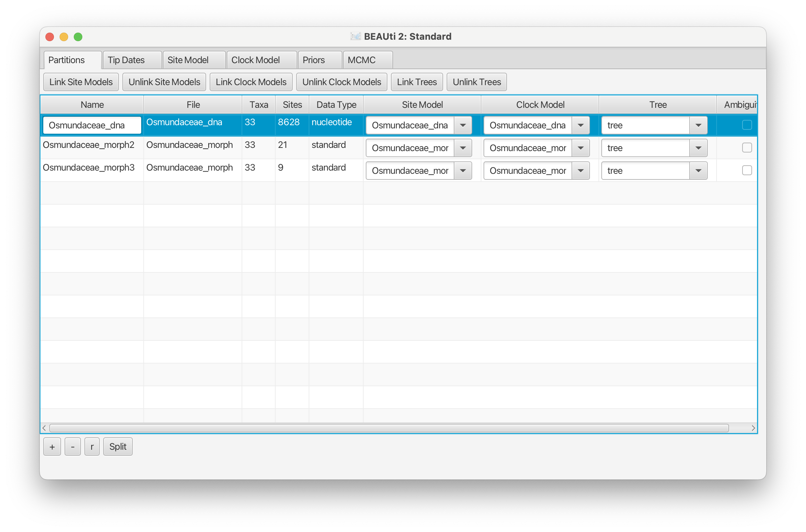Expand Clock Model dropdown arrow for Osmundaceae_morph2
Screen dimensions: 806x532
click(x=581, y=148)
